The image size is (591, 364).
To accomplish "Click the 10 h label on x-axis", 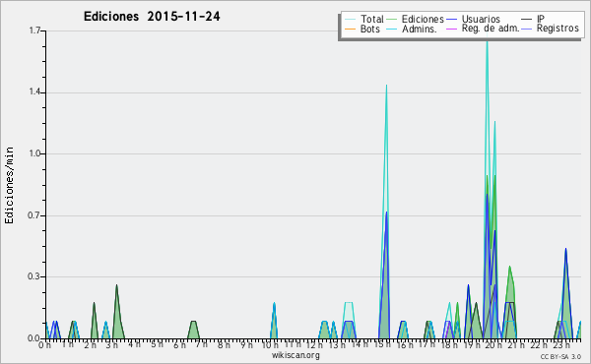I will click(x=271, y=344).
